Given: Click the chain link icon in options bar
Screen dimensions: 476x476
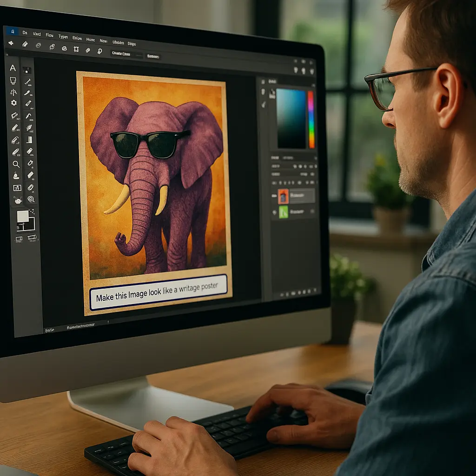Looking at the screenshot, I should click(52, 47).
